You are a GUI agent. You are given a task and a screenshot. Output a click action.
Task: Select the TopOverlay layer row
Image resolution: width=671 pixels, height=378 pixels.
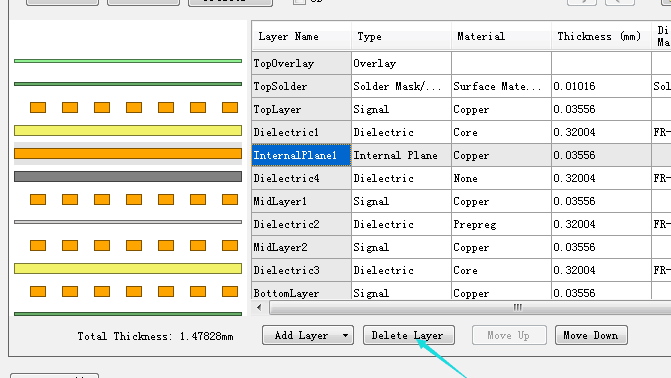pos(461,63)
